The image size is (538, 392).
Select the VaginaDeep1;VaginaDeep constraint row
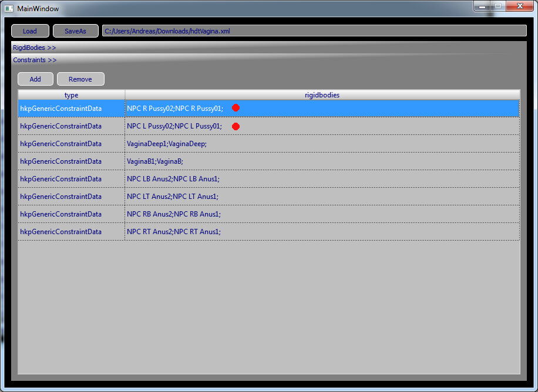[167, 144]
